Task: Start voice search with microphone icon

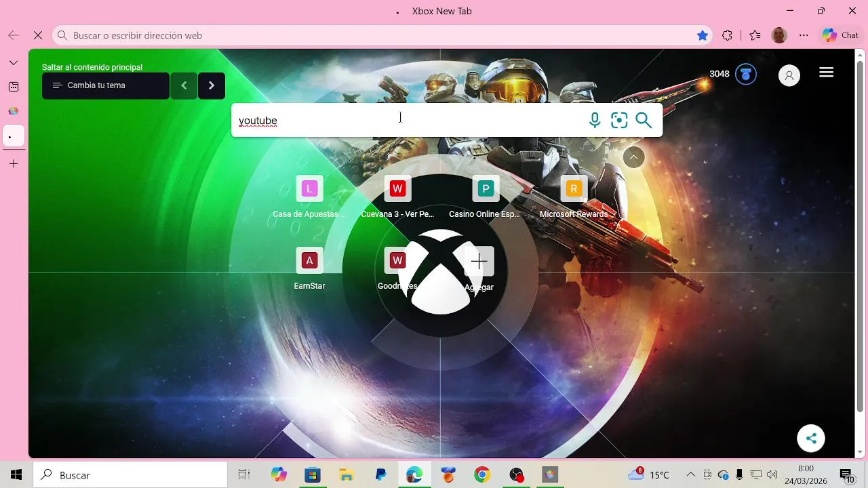Action: pyautogui.click(x=595, y=121)
